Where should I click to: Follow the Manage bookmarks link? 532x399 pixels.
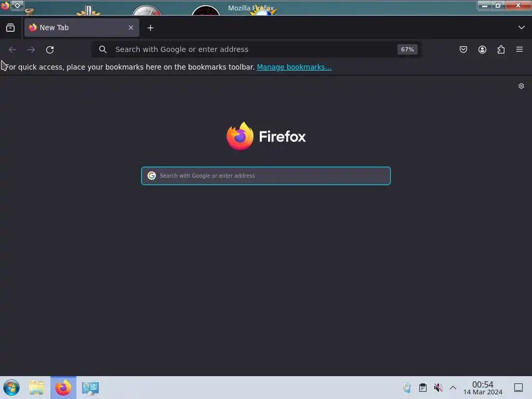point(294,67)
